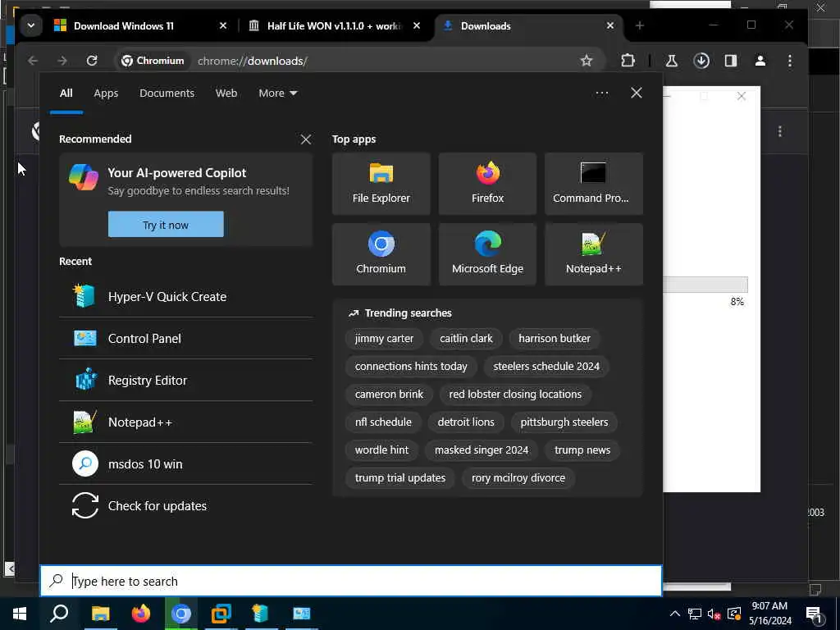Viewport: 840px width, 630px height.
Task: Select the All search filter tab
Action: [x=66, y=94]
